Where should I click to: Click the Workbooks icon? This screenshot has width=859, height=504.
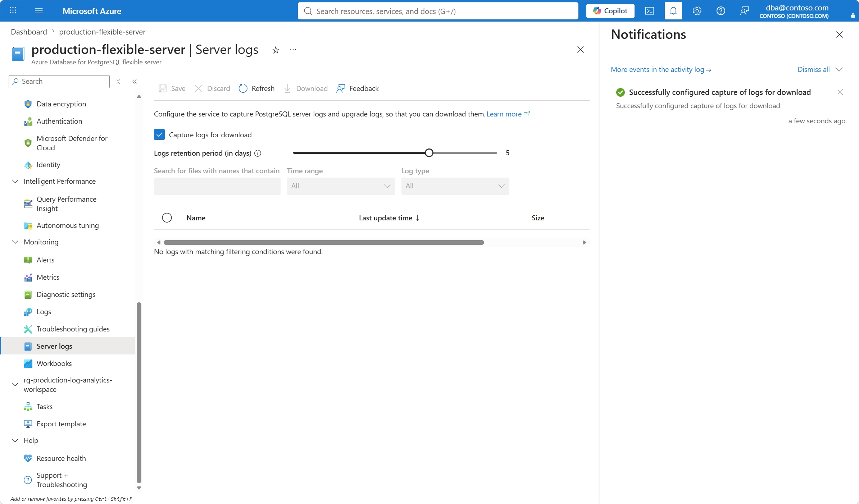point(28,363)
